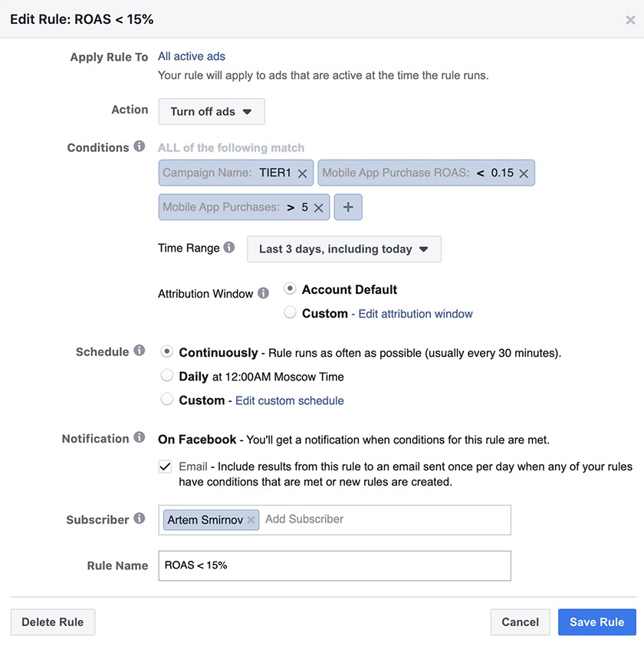
Task: Open the Turn off ads action dropdown
Action: [211, 111]
